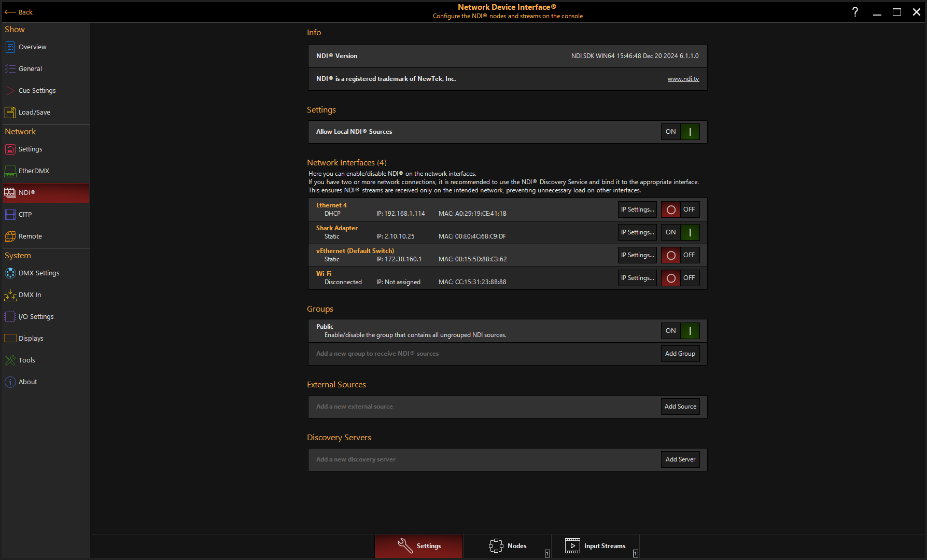The width and height of the screenshot is (927, 560).
Task: Switch to the Nodes tab label
Action: (517, 546)
